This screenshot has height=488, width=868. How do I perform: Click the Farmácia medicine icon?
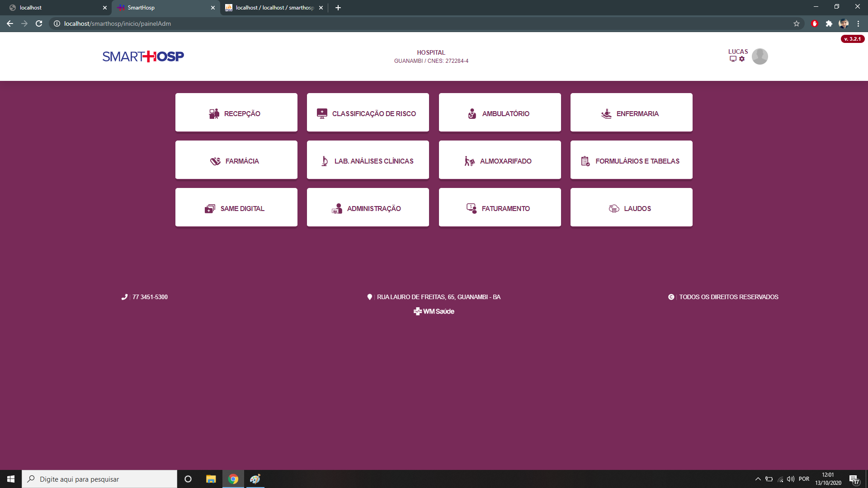[216, 160]
